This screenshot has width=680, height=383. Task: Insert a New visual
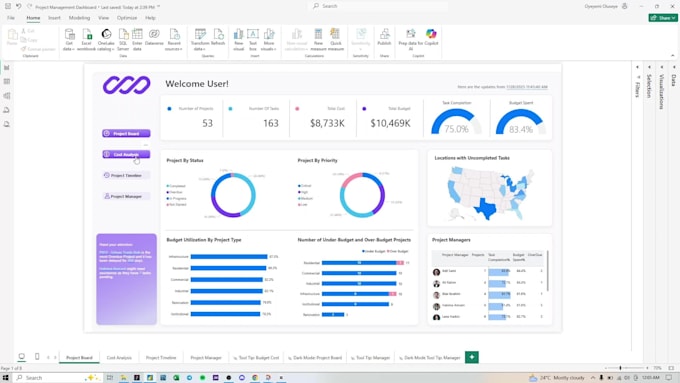[x=239, y=40]
